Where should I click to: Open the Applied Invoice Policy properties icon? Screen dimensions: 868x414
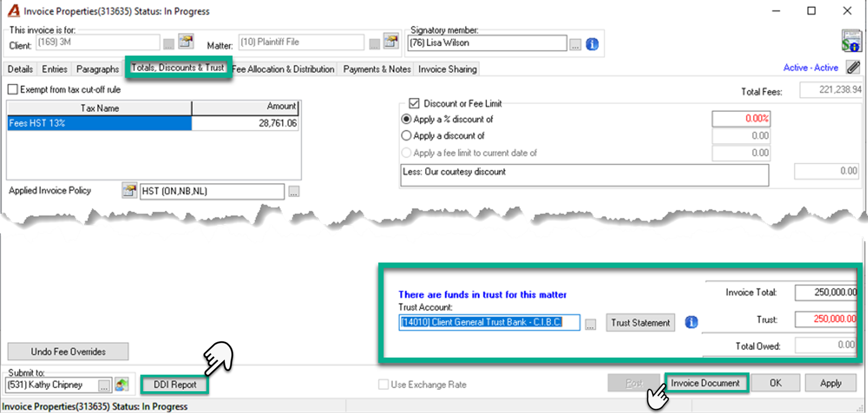[x=129, y=190]
